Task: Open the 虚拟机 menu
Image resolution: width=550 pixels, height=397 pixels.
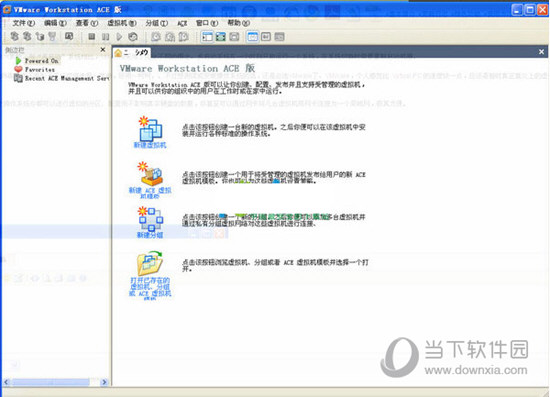Action: click(122, 23)
